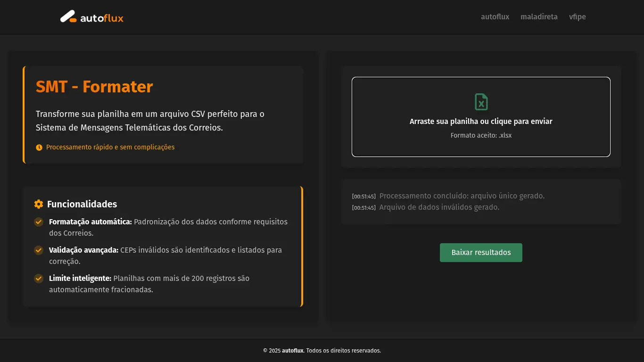Viewport: 644px width, 362px height.
Task: Click inside the file upload dropzone area
Action: (481, 116)
